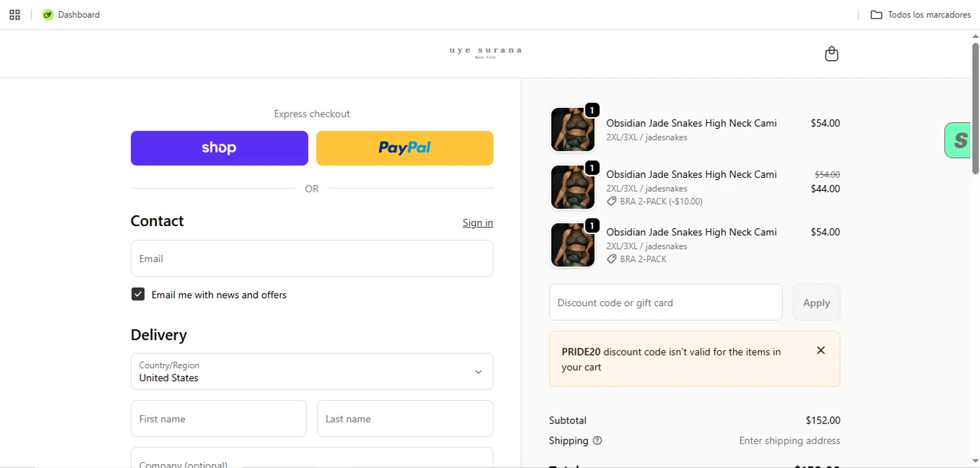Click the struck-through $54.00 price

[x=827, y=175]
